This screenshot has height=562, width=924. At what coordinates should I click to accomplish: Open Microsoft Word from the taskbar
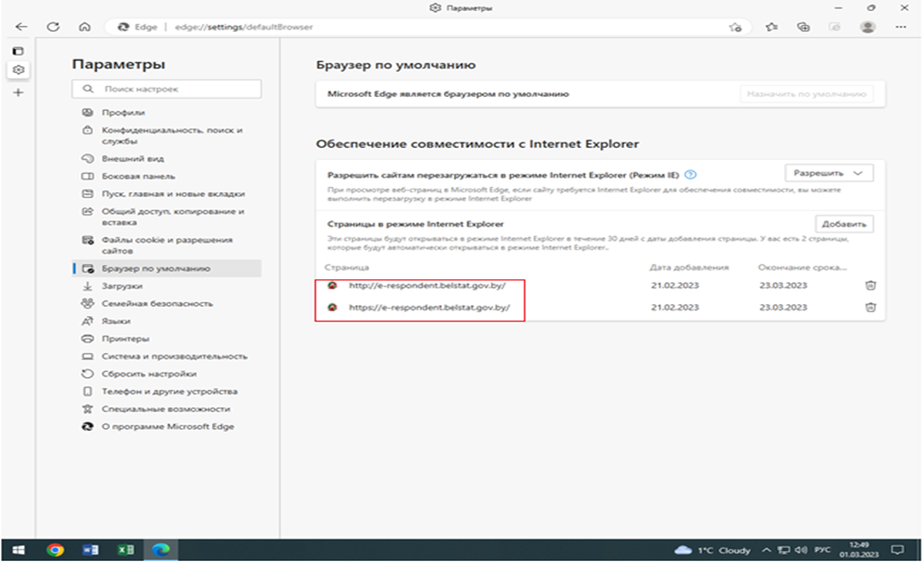tap(90, 550)
